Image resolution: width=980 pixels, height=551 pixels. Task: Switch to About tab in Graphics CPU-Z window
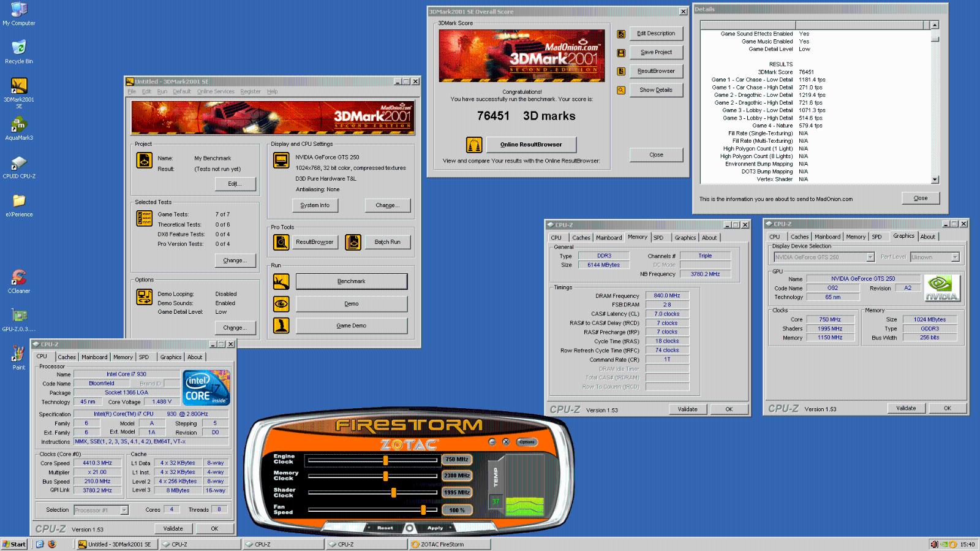[927, 237]
